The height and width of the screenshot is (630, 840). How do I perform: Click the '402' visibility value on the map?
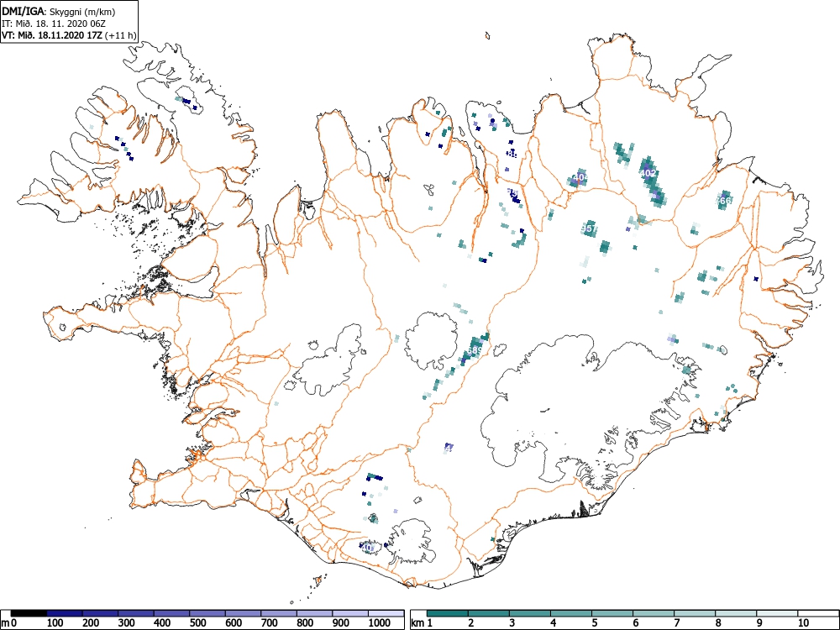coord(648,173)
